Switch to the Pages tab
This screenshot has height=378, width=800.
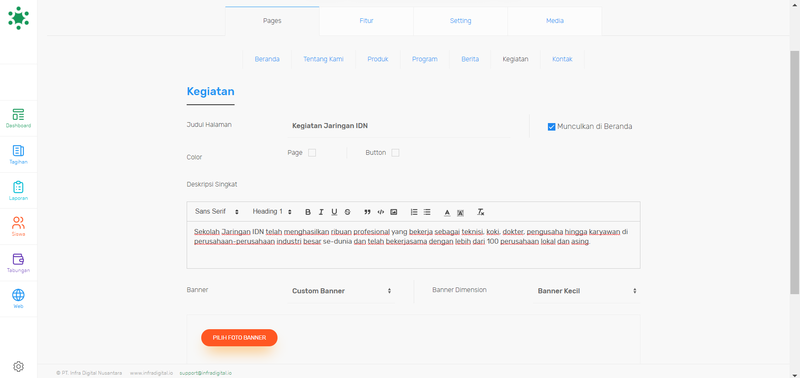click(x=272, y=21)
